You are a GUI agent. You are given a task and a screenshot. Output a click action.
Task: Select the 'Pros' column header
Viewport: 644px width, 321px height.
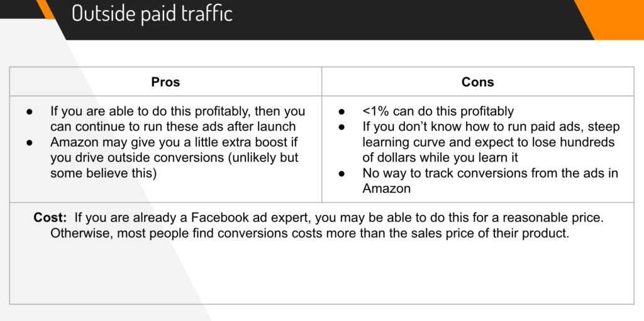(165, 82)
